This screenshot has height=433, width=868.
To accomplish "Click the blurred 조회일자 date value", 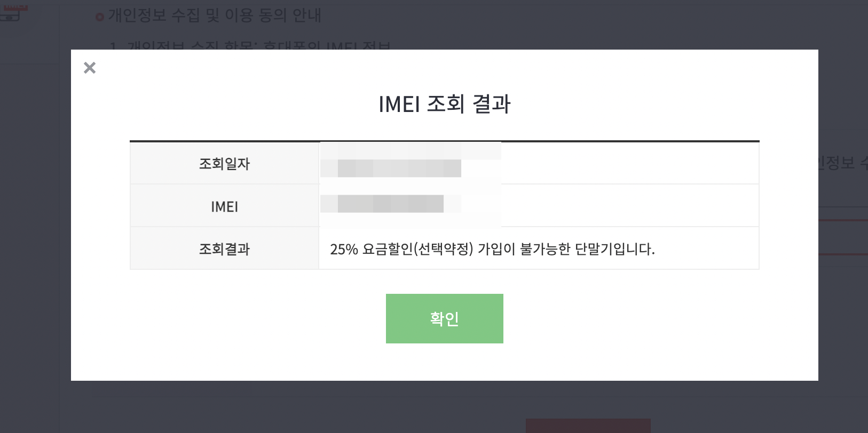I will [399, 168].
